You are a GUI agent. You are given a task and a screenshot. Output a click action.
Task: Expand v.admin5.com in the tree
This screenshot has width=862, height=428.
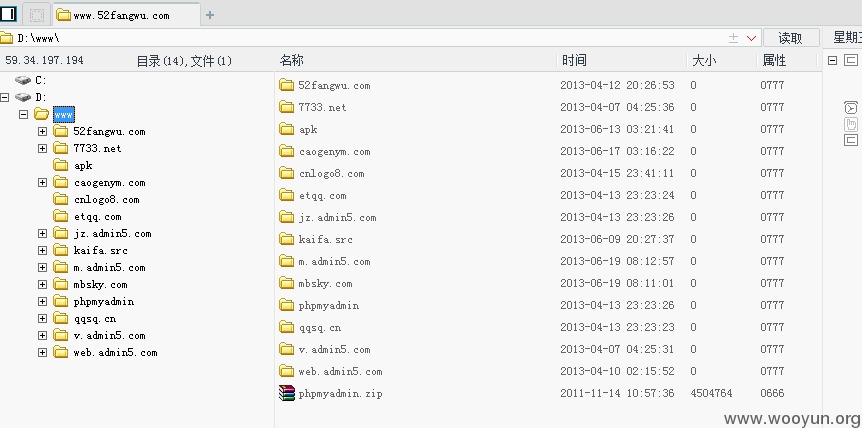[x=42, y=336]
